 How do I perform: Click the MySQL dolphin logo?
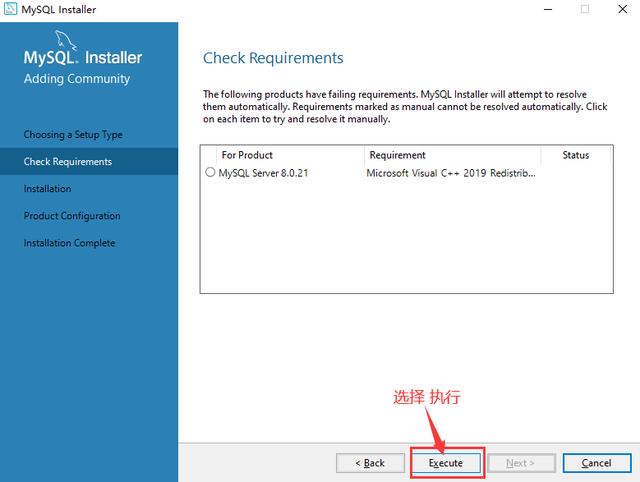(66, 40)
